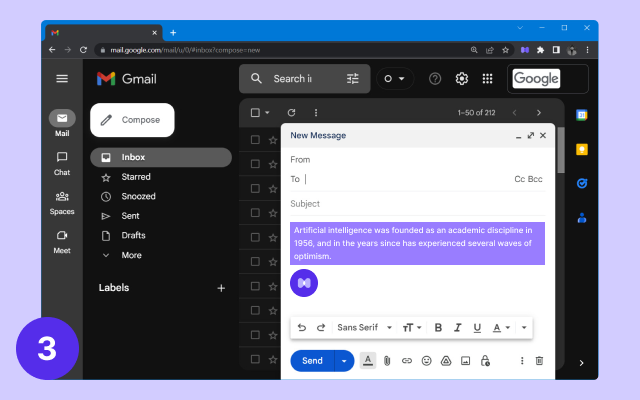This screenshot has height=400, width=640.
Task: Star the first email in the list
Action: pyautogui.click(x=273, y=140)
